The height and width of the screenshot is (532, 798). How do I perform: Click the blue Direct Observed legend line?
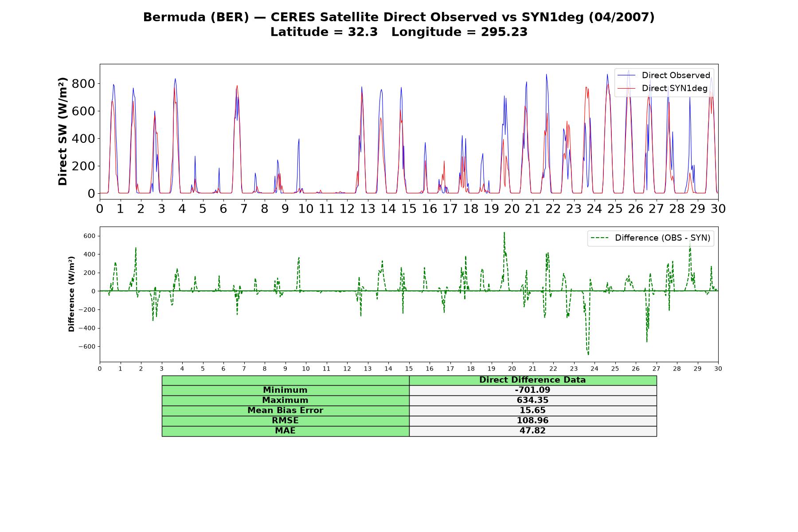click(626, 75)
